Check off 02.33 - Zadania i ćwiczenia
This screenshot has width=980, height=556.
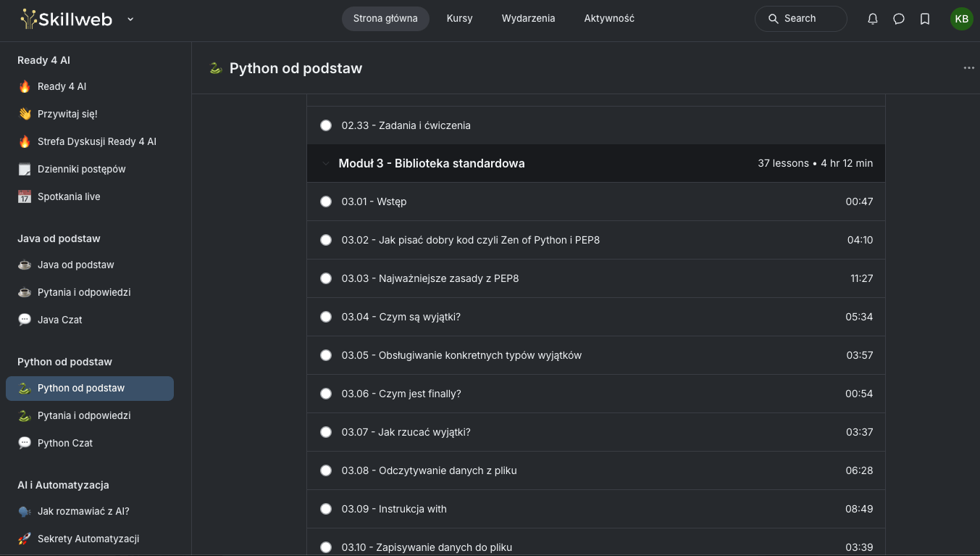click(x=326, y=125)
